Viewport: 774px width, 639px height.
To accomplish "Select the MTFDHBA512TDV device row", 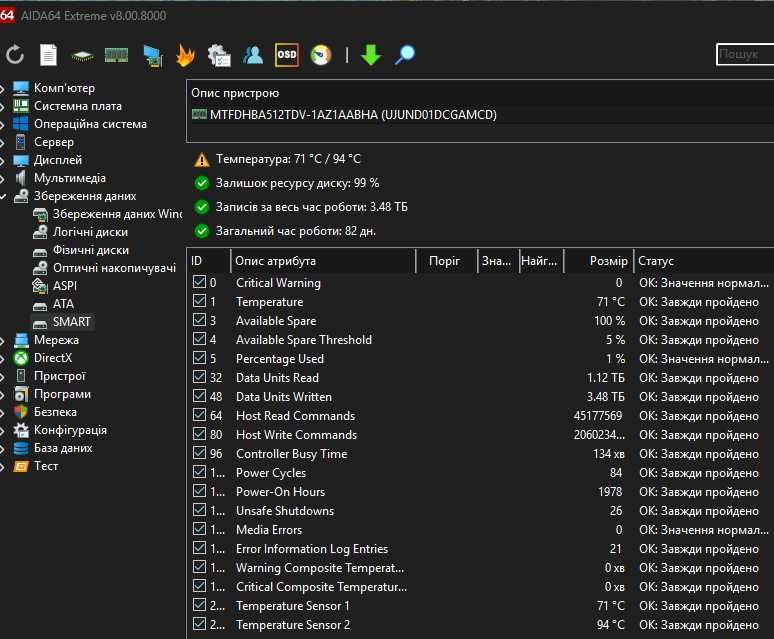I will click(352, 115).
